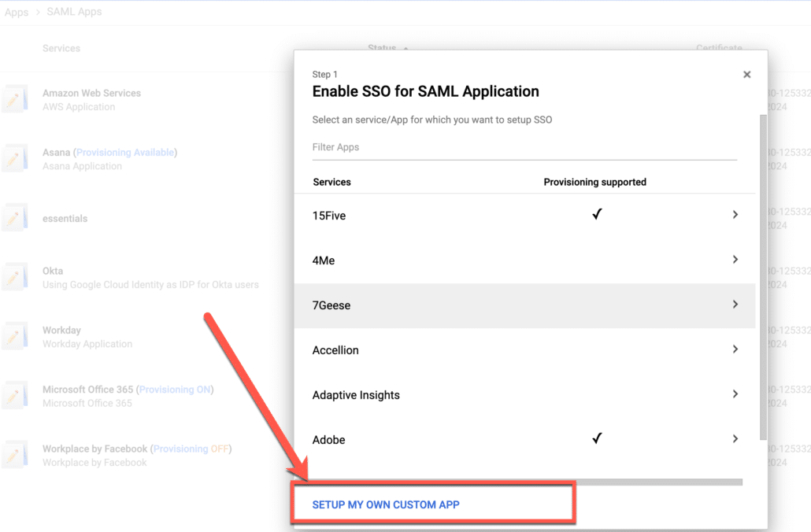
Task: Click the edit icon for Workday
Action: (x=14, y=337)
